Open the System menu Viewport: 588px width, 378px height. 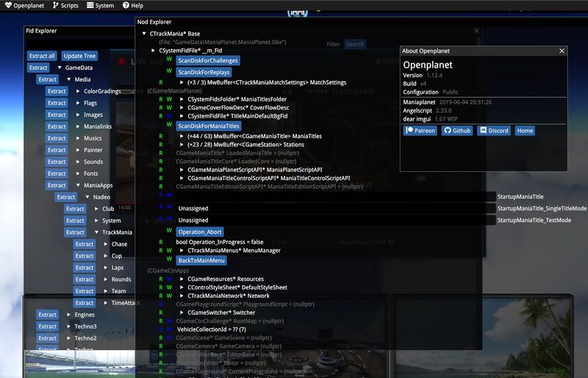(x=100, y=6)
